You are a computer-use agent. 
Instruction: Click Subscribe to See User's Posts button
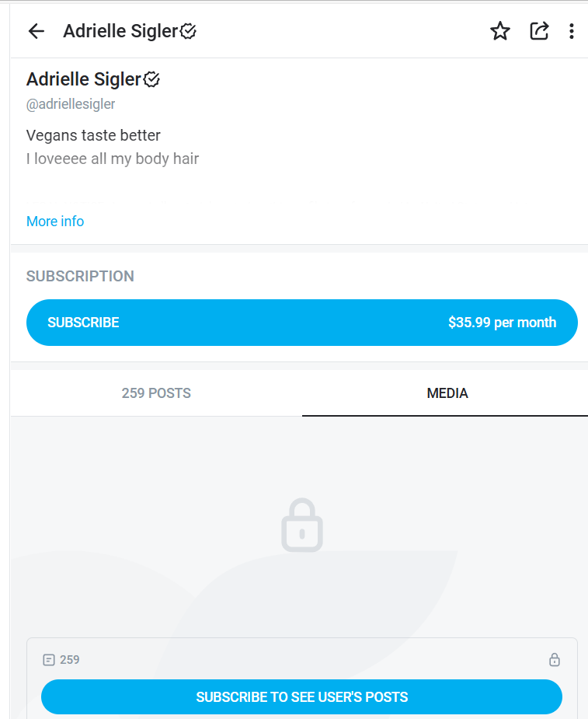[301, 696]
